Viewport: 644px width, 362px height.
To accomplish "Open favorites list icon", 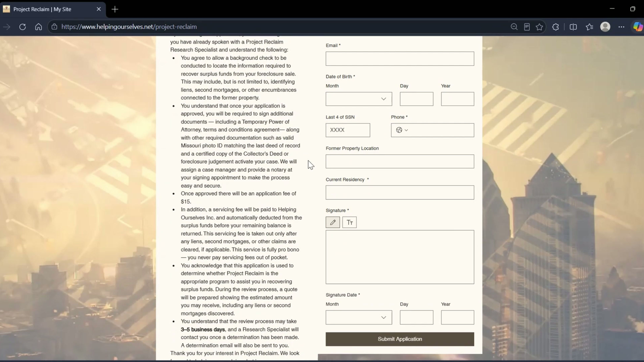I will [589, 27].
